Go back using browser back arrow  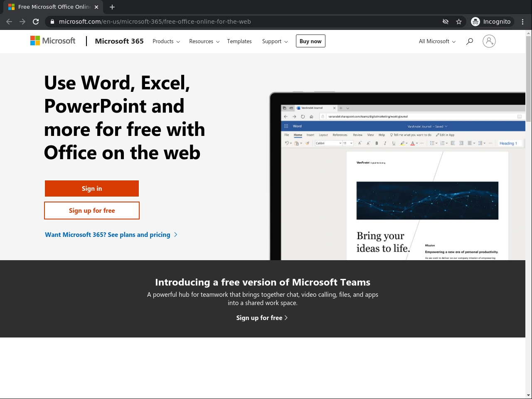(x=9, y=22)
